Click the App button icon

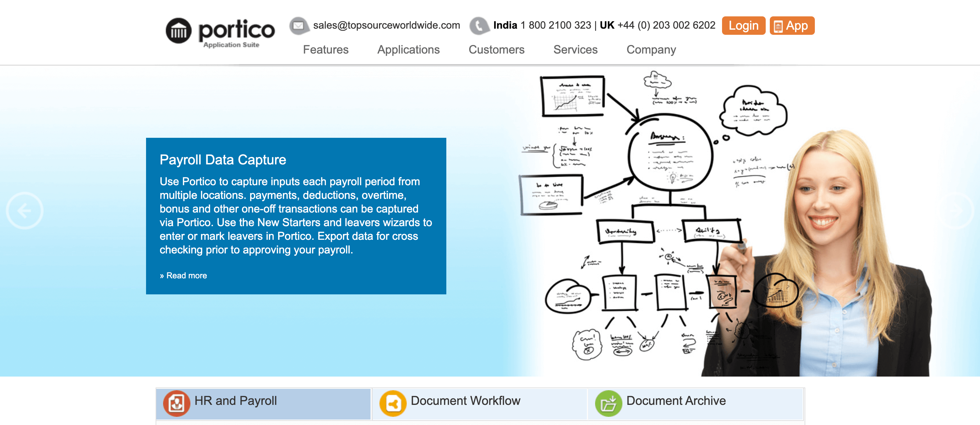click(779, 26)
